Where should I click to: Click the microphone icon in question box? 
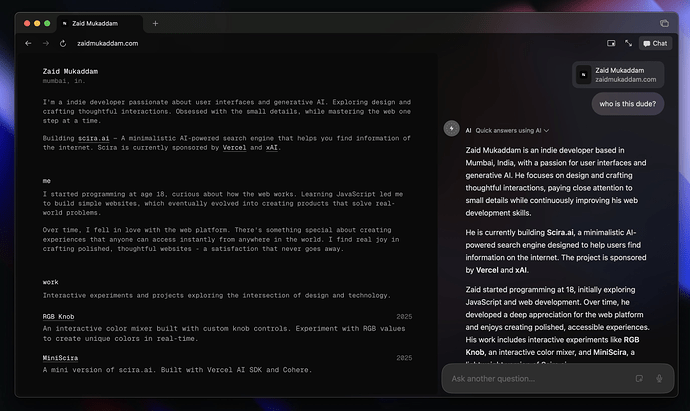tap(659, 378)
